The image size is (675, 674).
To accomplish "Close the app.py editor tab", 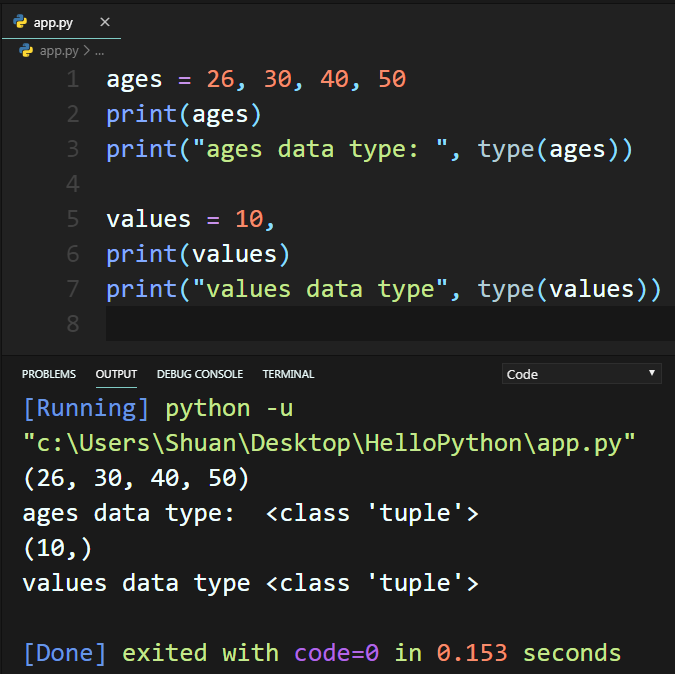I will click(105, 22).
